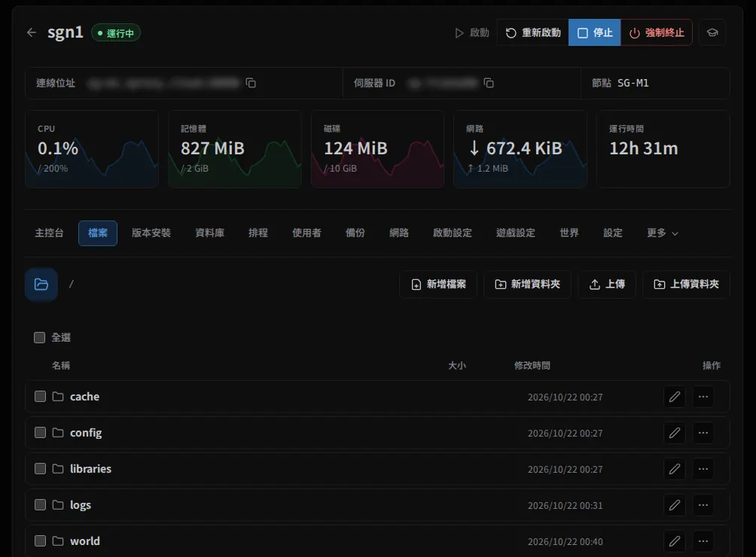The image size is (756, 557).
Task: Open the 備份 backup tab
Action: (x=355, y=233)
